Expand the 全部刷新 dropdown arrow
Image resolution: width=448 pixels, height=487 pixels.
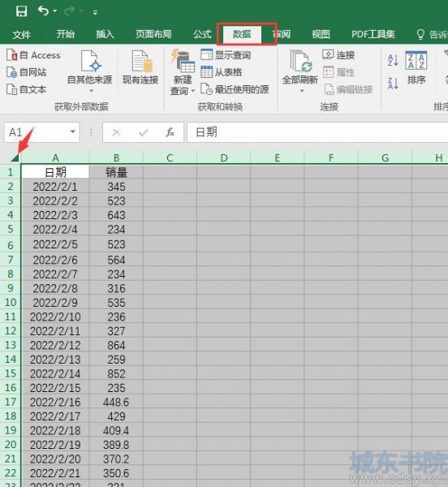click(302, 91)
